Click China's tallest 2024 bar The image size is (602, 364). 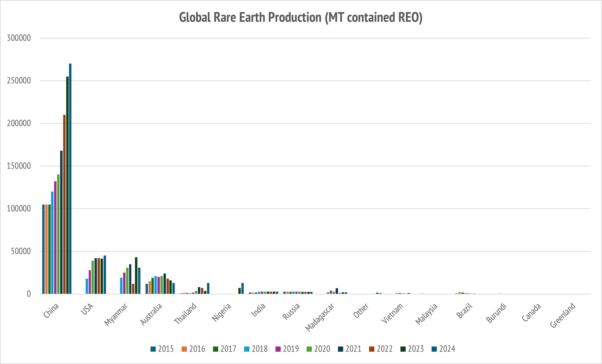70,178
